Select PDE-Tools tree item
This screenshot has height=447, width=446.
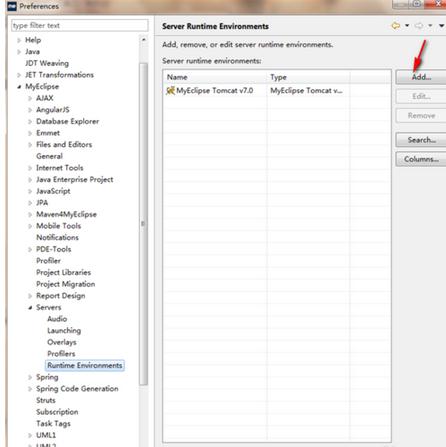[54, 249]
